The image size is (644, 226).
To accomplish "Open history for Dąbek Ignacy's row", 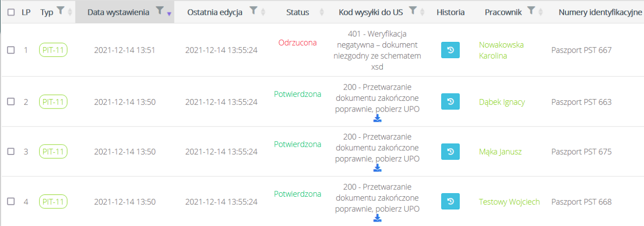I will coord(450,102).
